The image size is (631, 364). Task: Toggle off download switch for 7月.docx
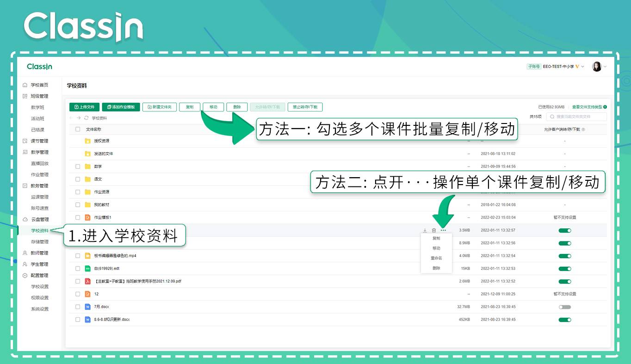tap(565, 307)
